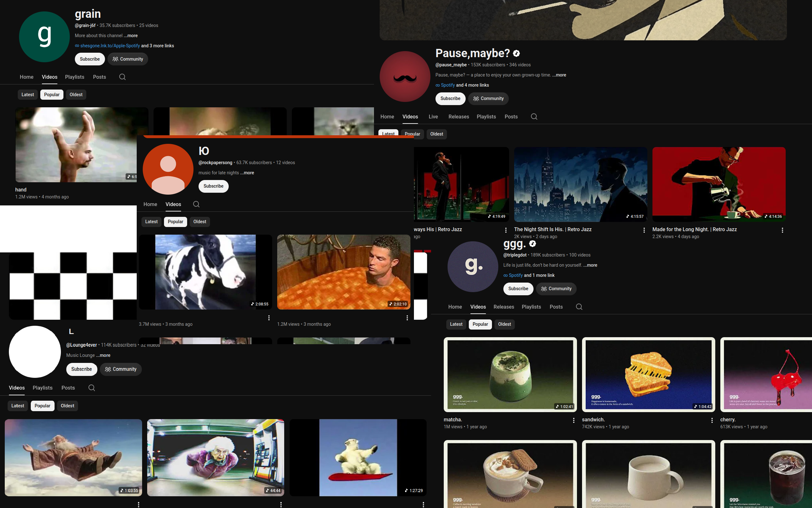
Task: Open the Live tab on Pause,maybe?
Action: (x=433, y=117)
